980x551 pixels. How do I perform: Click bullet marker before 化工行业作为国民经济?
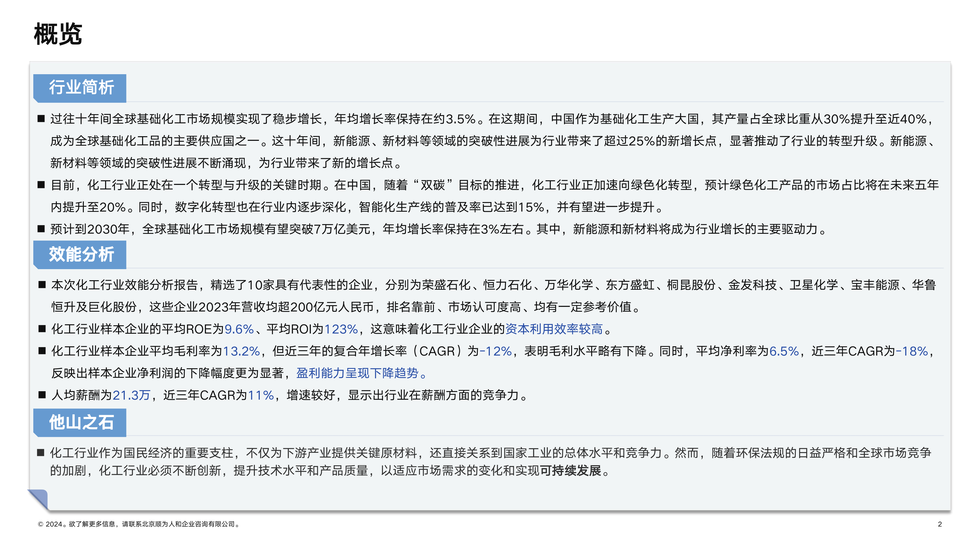41,453
